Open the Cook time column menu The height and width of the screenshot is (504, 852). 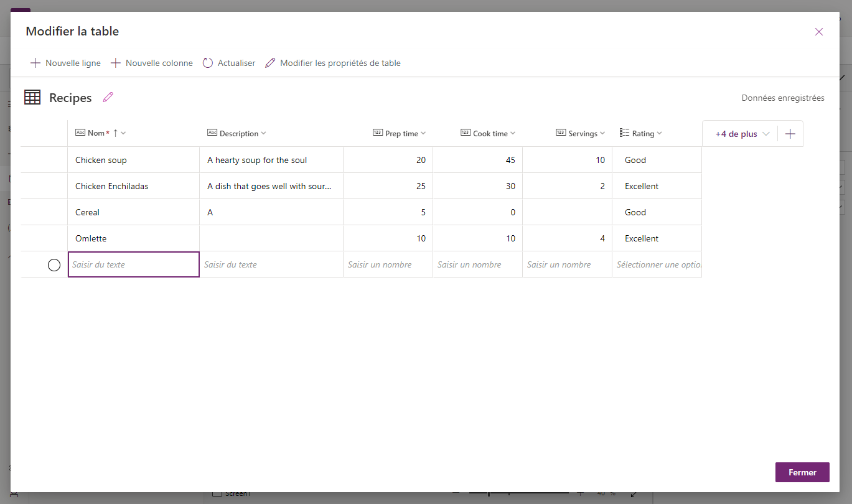(x=513, y=133)
